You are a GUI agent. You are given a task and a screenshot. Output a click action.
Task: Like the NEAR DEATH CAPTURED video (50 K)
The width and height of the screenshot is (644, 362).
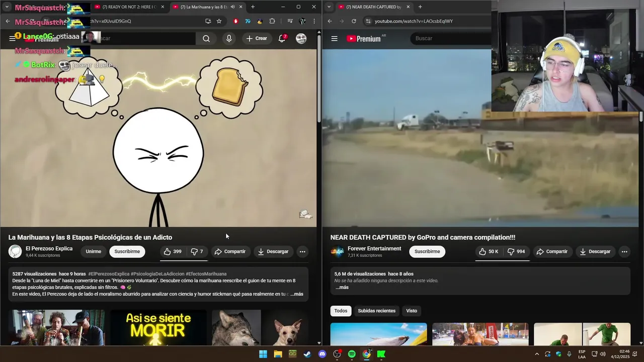coord(488,251)
